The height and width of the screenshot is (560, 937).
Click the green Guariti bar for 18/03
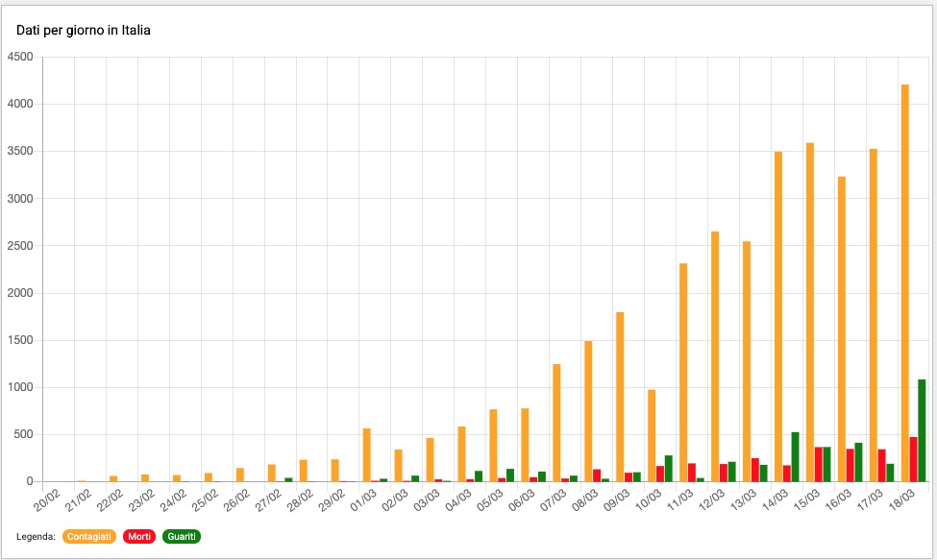click(x=922, y=432)
